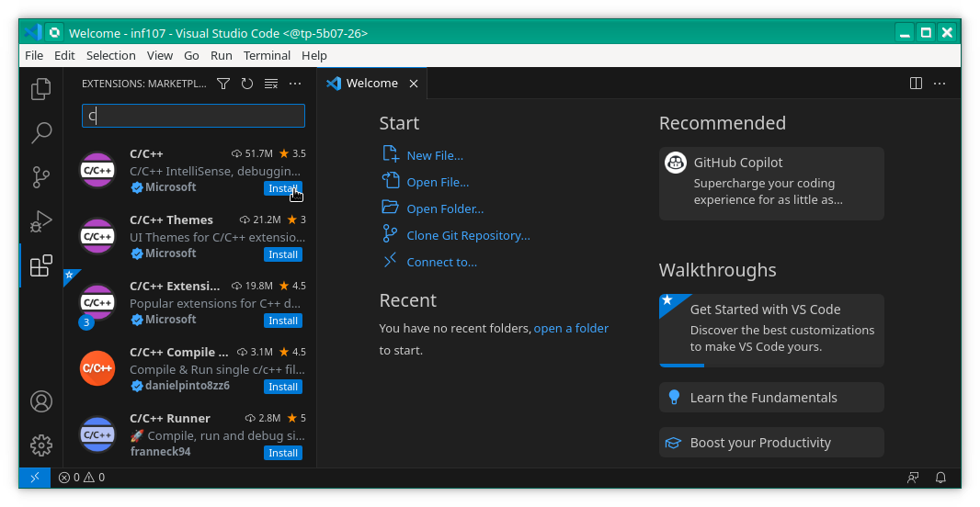This screenshot has width=980, height=507.
Task: Open the GitHub Copilot recommended card
Action: (771, 184)
